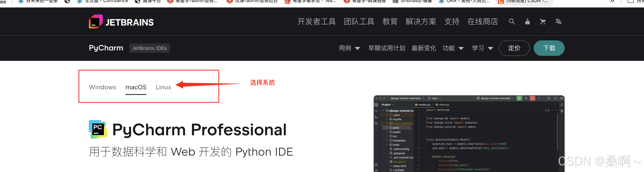
Task: Click the green rerun icon in IDE preview
Action: [x=519, y=98]
